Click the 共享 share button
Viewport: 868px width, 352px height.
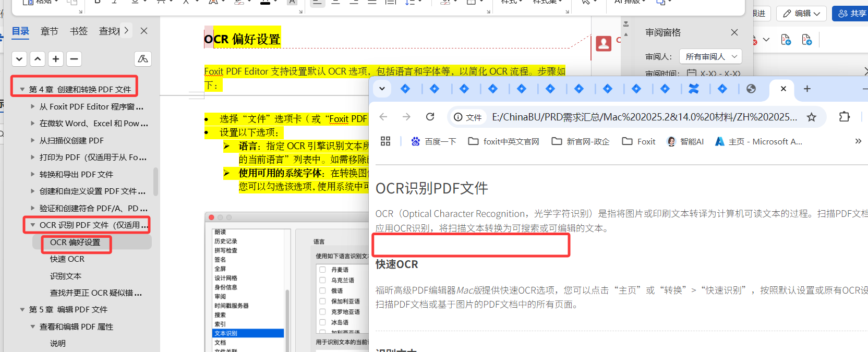click(x=851, y=14)
